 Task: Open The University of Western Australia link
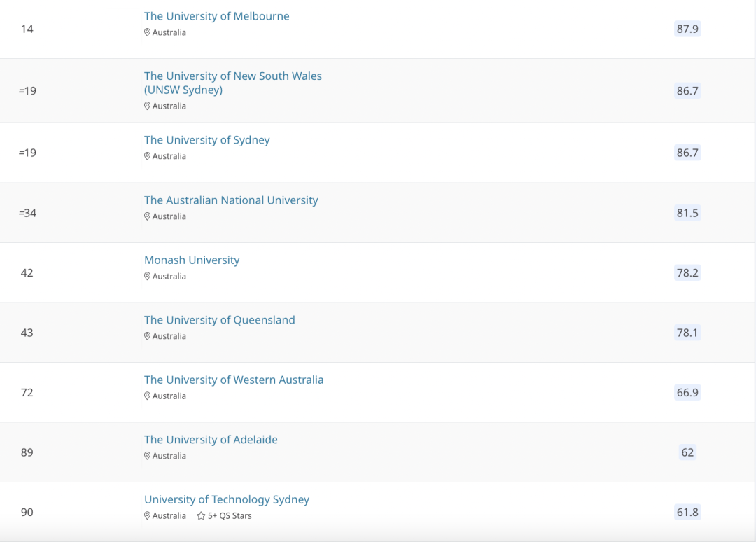tap(234, 380)
